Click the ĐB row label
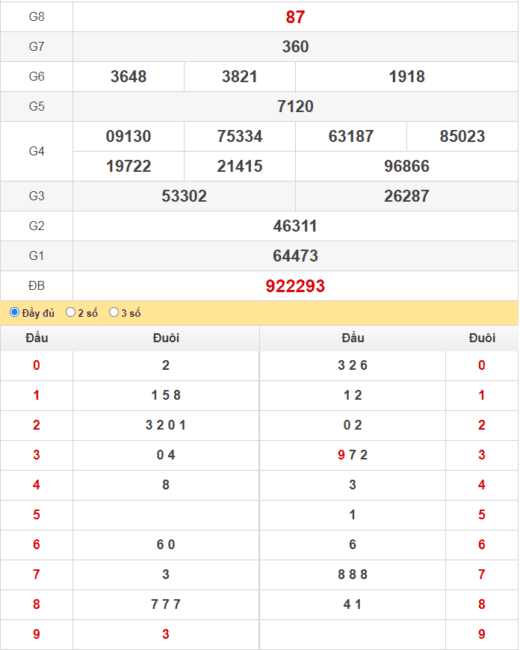The height and width of the screenshot is (650, 520). [36, 286]
